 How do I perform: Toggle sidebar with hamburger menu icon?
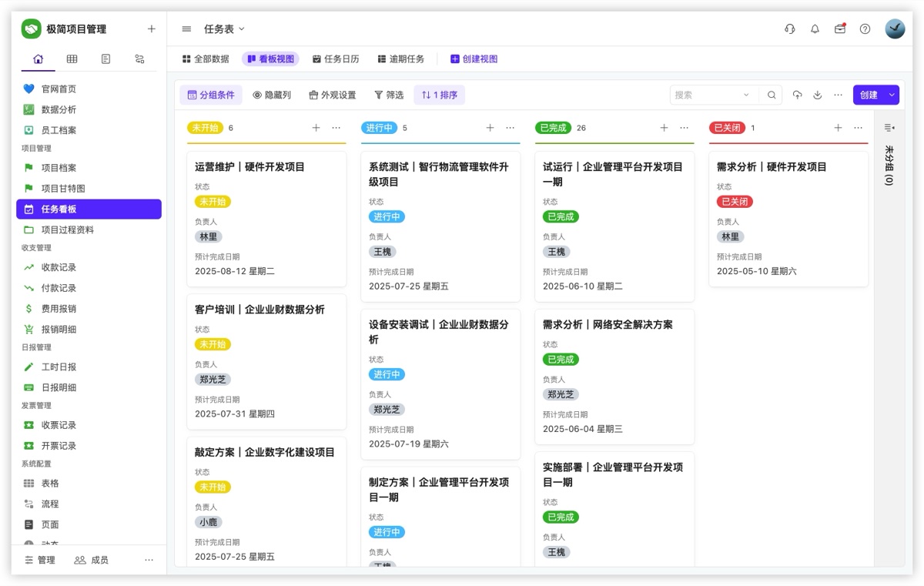(x=186, y=29)
